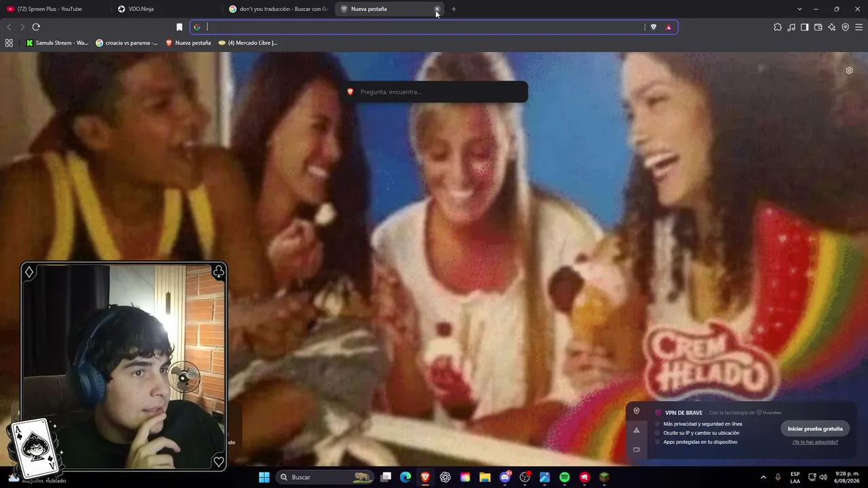Open the Extensions puzzle icon
This screenshot has width=868, height=488.
(778, 27)
